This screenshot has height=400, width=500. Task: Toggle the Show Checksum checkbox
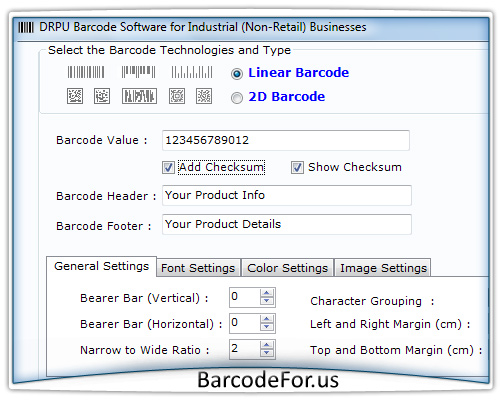[x=297, y=167]
